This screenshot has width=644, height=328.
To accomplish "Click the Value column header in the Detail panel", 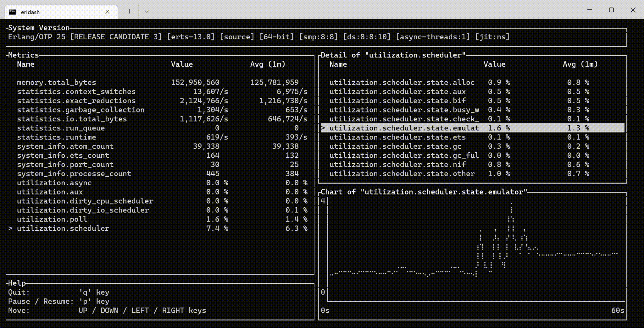I will [494, 64].
